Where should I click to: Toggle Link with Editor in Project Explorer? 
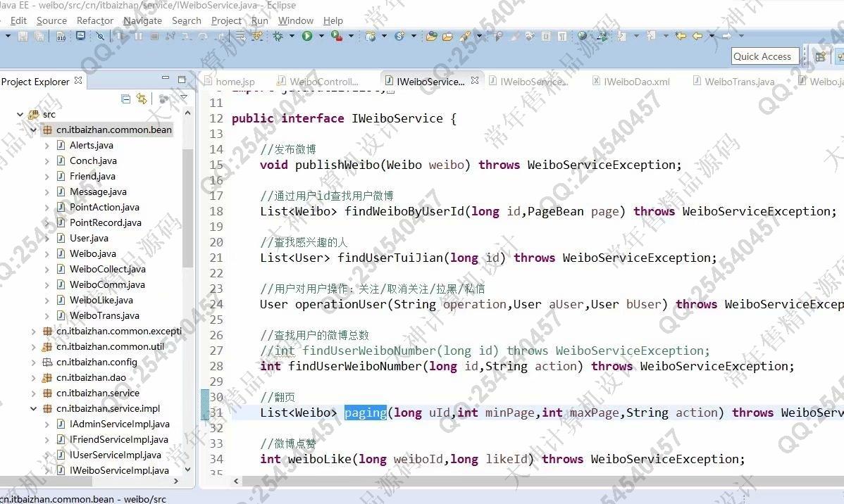pos(142,99)
